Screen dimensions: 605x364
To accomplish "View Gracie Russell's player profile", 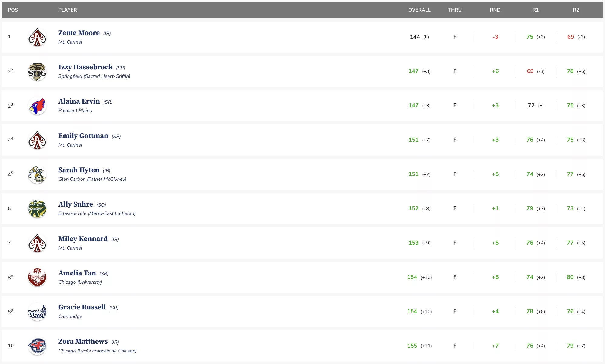I will tap(82, 307).
